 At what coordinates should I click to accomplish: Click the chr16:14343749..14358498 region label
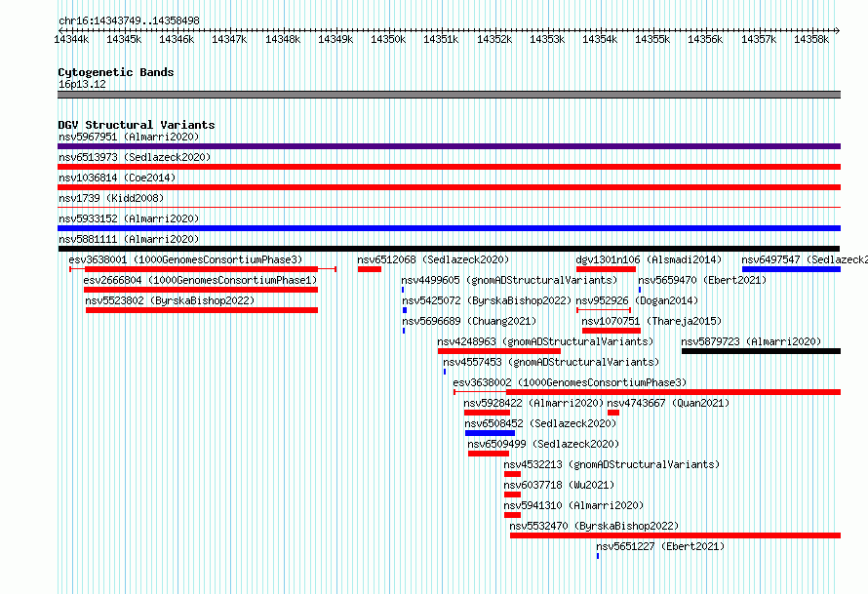129,20
